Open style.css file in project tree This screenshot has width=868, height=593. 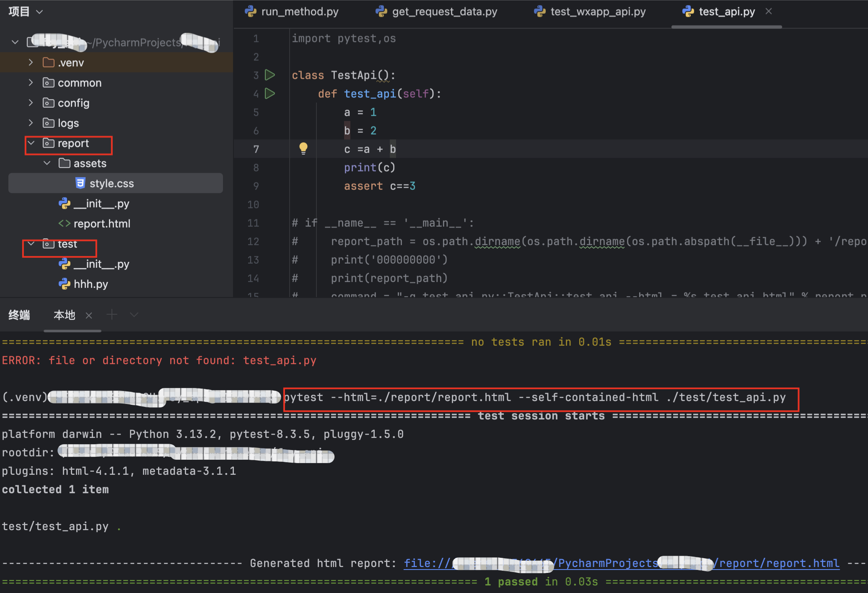pyautogui.click(x=111, y=184)
